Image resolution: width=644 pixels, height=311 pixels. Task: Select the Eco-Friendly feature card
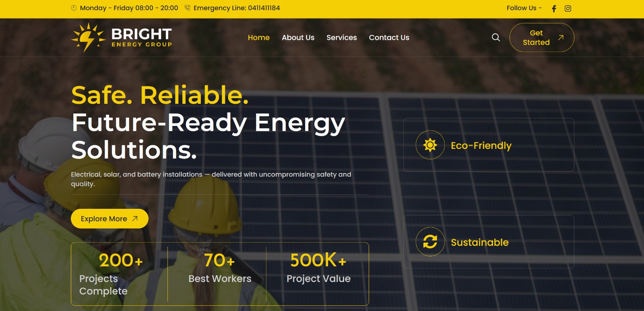[489, 145]
